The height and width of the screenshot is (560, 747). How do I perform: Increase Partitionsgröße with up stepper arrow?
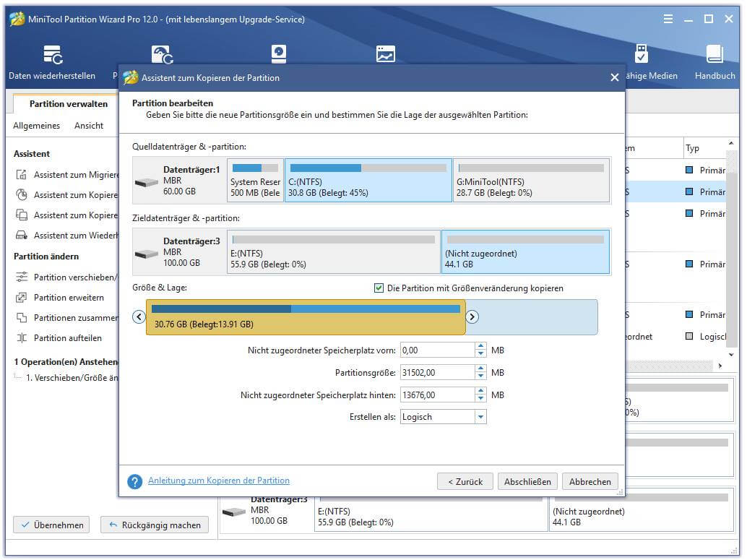[x=481, y=369]
